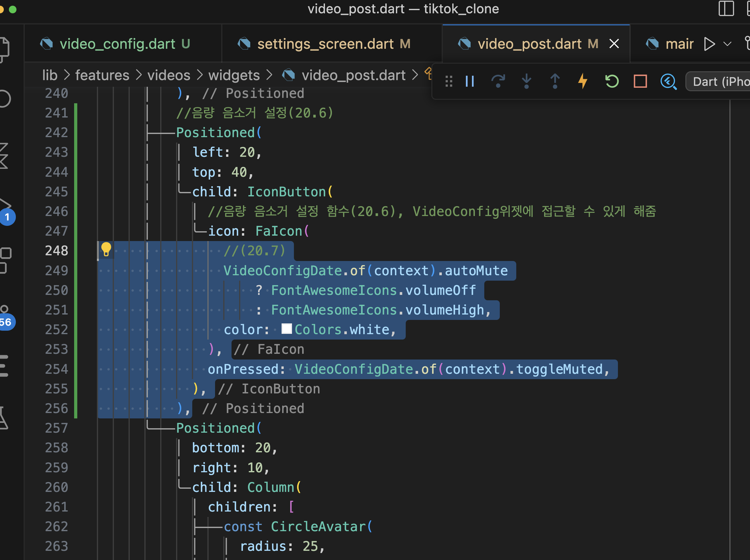The width and height of the screenshot is (750, 560).
Task: Click the Step Into debug arrow
Action: point(526,81)
